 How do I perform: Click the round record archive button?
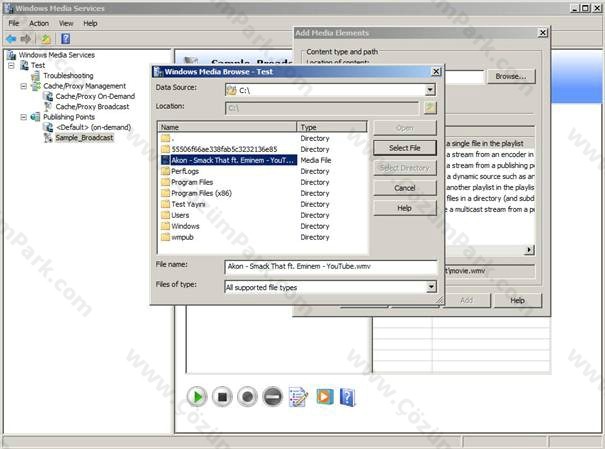click(247, 397)
